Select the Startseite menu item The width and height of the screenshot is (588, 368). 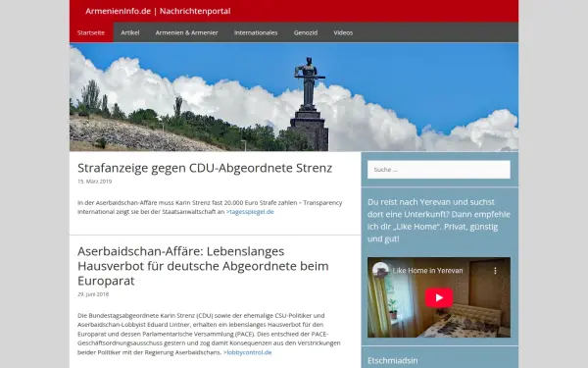91,32
